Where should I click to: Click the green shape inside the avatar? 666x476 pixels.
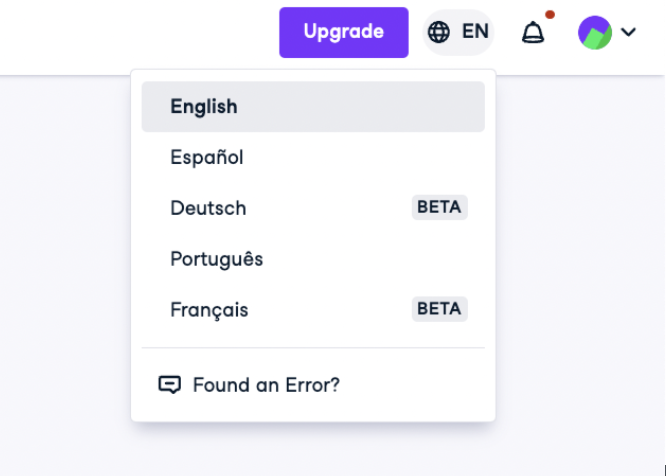tap(598, 38)
